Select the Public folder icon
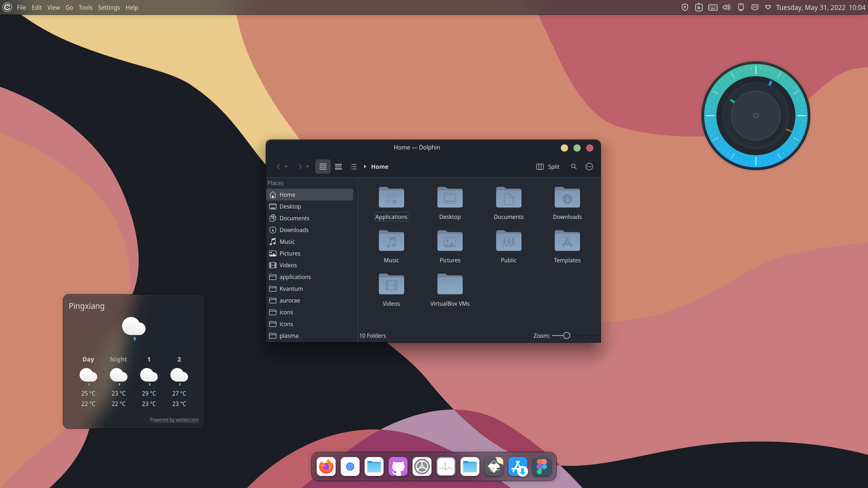This screenshot has height=488, width=868. click(509, 241)
